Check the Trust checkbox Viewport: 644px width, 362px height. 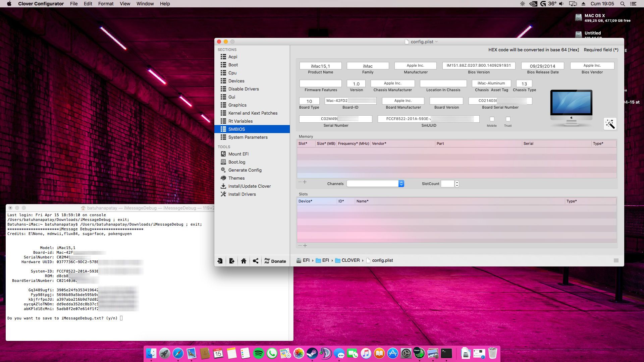[508, 119]
